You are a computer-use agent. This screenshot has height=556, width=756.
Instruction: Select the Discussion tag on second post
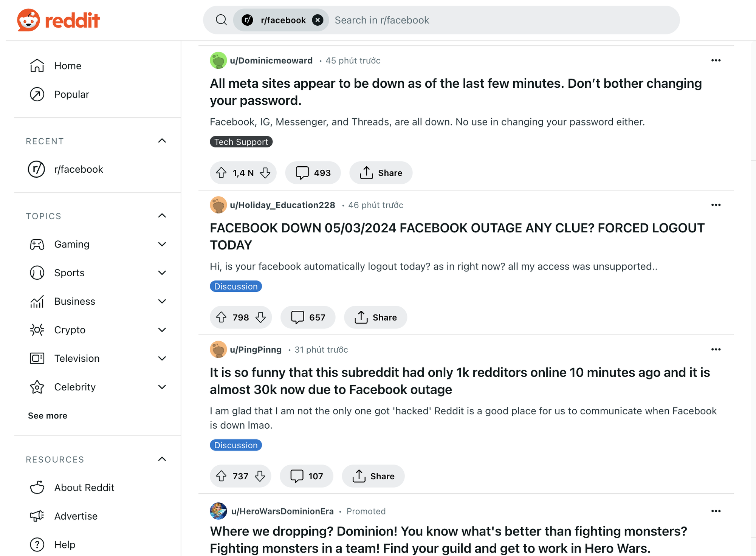[236, 287]
